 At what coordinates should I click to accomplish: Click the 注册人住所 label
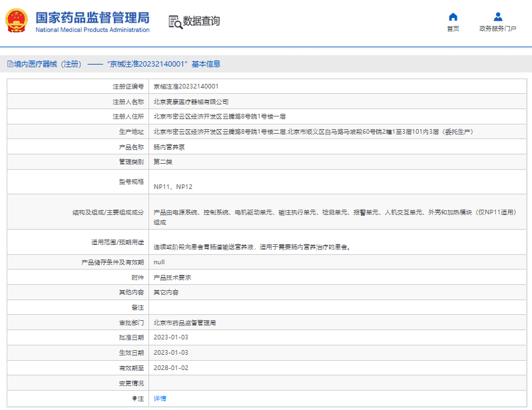(x=129, y=116)
